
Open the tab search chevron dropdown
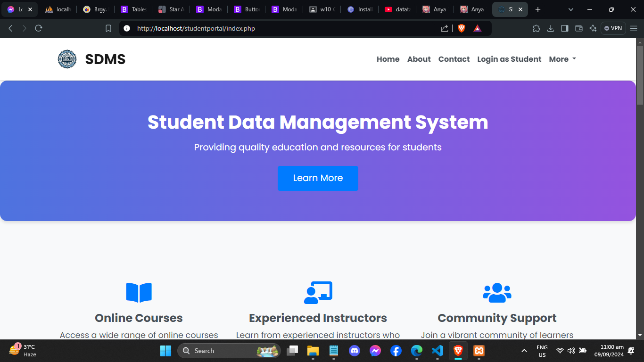click(571, 9)
